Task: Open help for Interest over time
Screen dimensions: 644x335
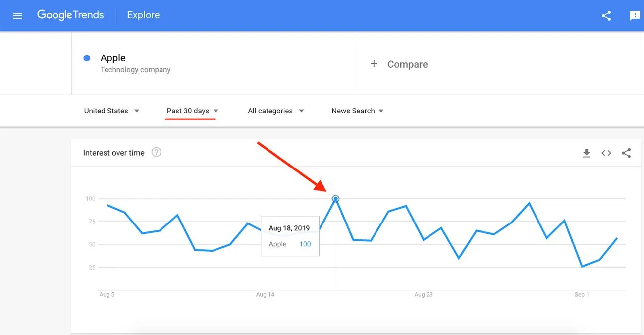Action: (157, 152)
